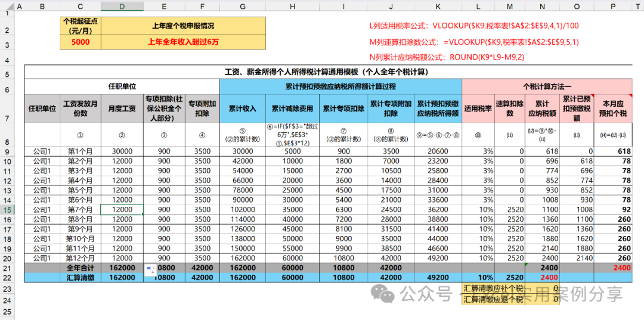Click the 第12个月 month cell
Image resolution: width=644 pixels, height=320 pixels.
tap(80, 258)
